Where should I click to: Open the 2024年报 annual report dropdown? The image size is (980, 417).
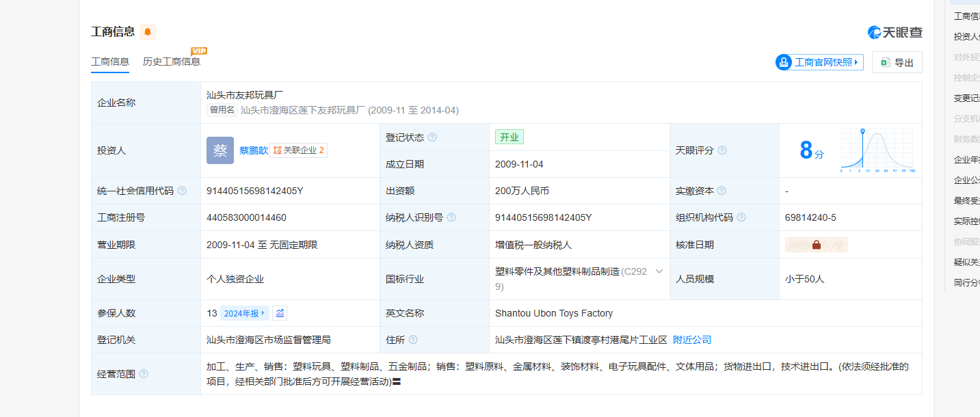pos(244,313)
